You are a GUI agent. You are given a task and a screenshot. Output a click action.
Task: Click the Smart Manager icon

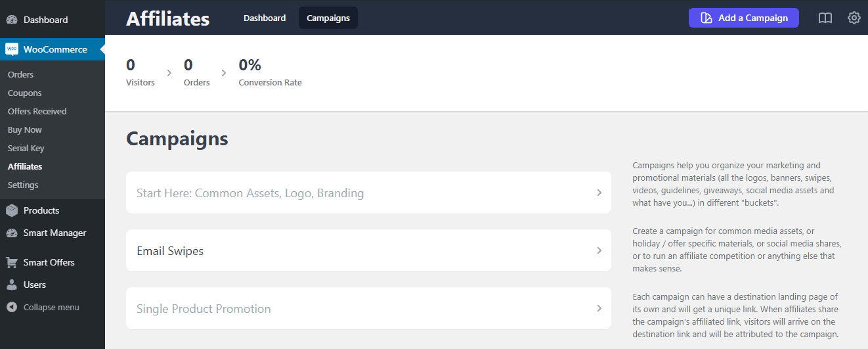tap(12, 233)
